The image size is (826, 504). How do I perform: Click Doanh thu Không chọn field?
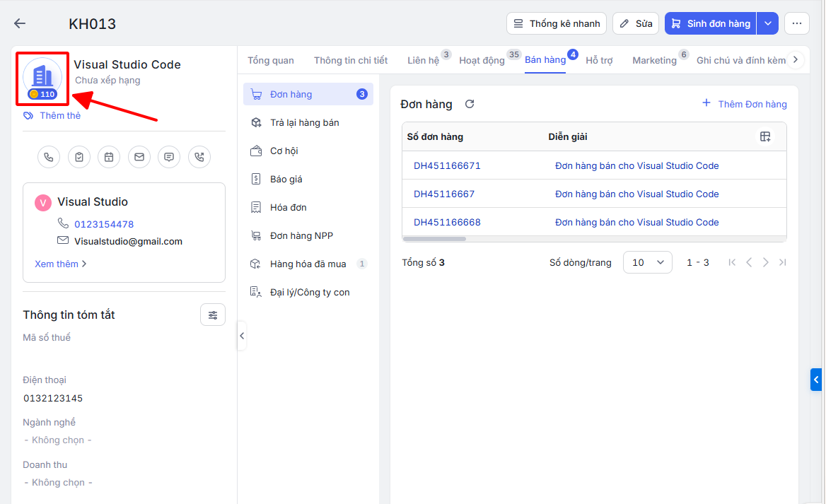click(58, 482)
